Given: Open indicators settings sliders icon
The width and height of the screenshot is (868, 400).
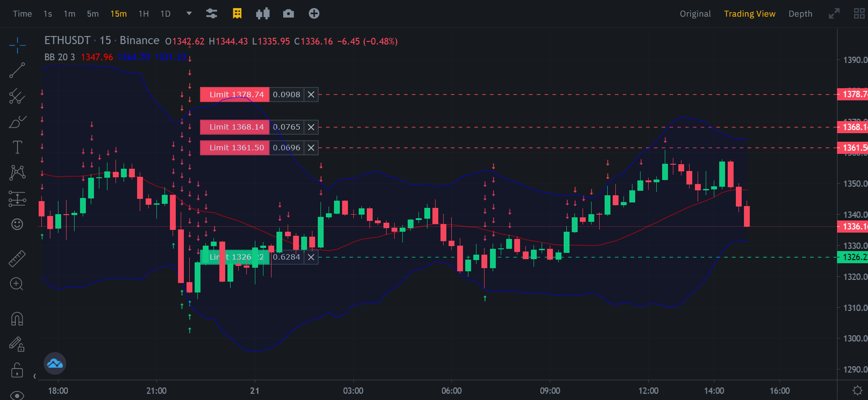Looking at the screenshot, I should pyautogui.click(x=212, y=13).
